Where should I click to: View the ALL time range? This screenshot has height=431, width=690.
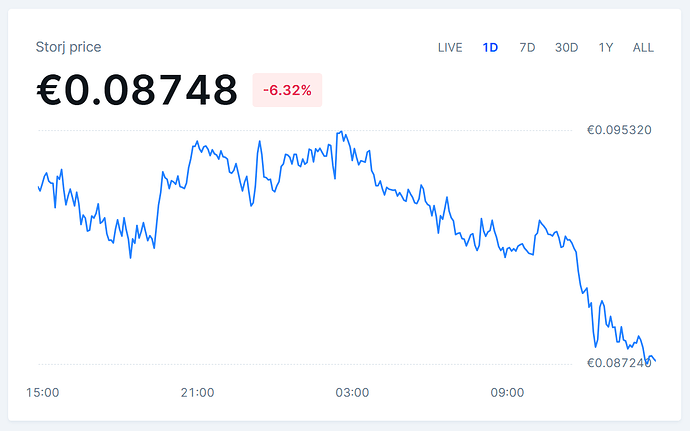643,47
